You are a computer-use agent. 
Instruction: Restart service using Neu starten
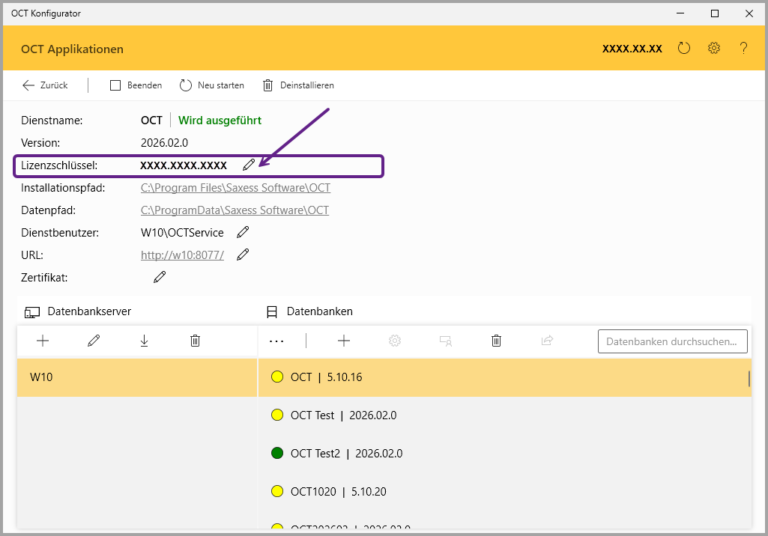point(212,85)
